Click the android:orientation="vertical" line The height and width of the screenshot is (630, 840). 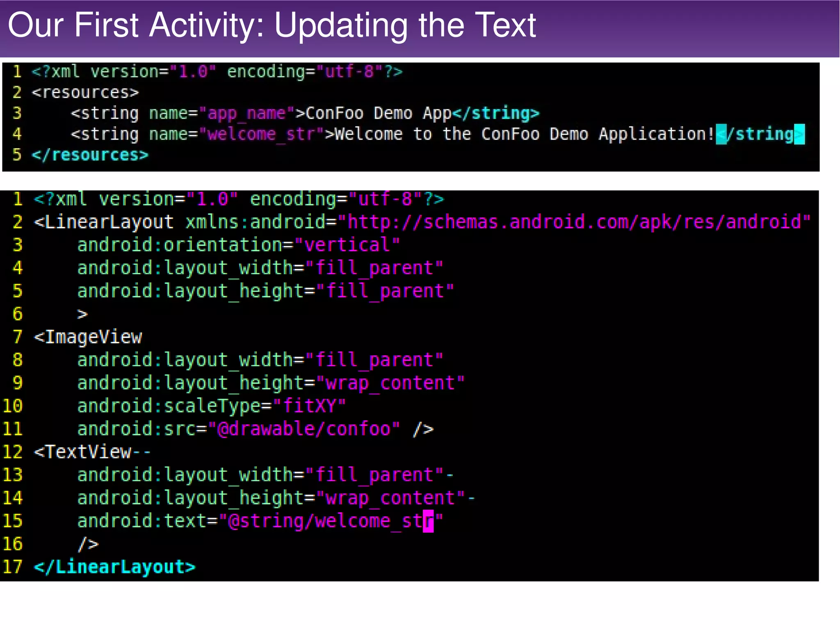pos(238,245)
